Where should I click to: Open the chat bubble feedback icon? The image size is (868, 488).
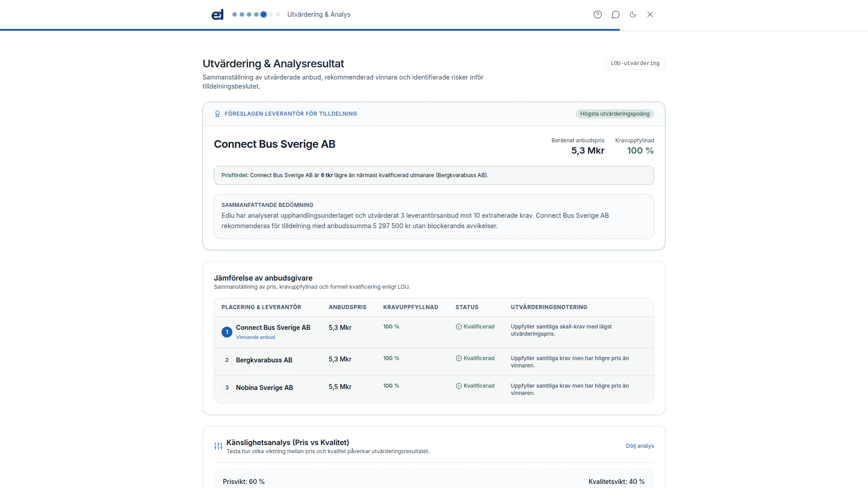coord(615,14)
